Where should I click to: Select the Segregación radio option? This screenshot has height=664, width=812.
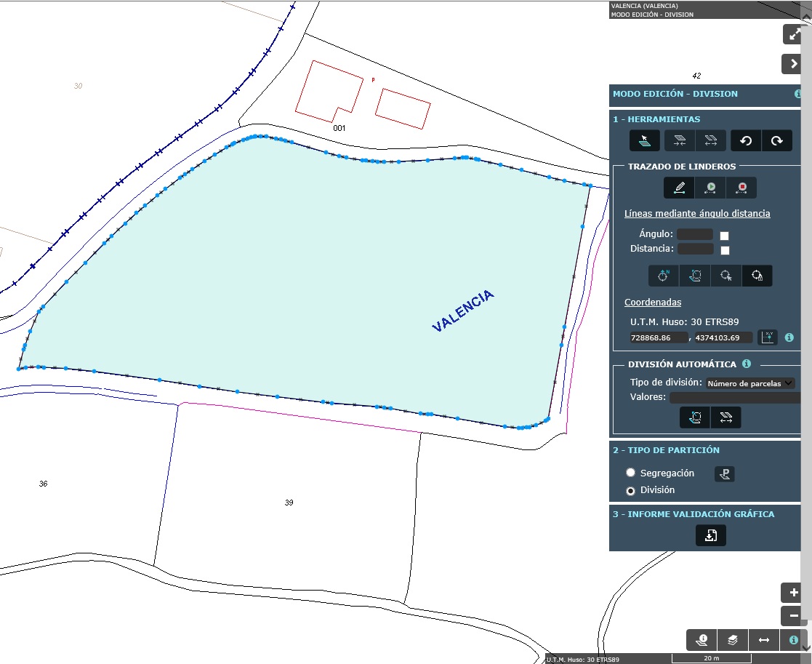631,473
